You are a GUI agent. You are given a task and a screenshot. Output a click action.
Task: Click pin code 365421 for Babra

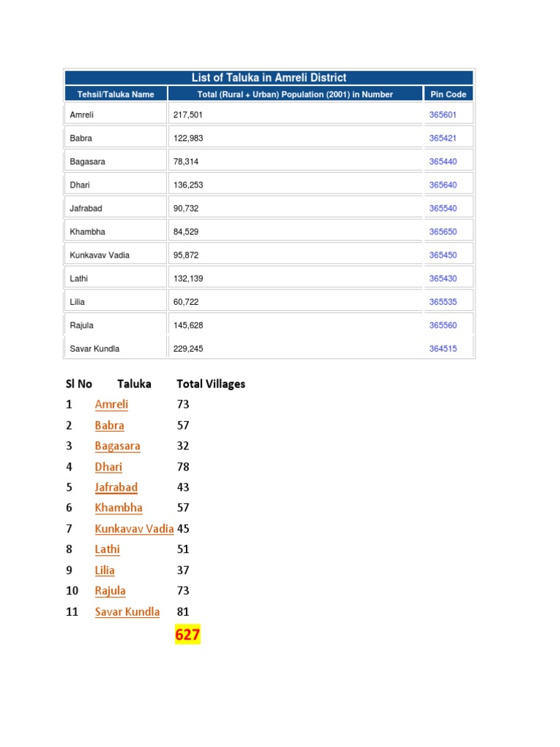coord(443,138)
